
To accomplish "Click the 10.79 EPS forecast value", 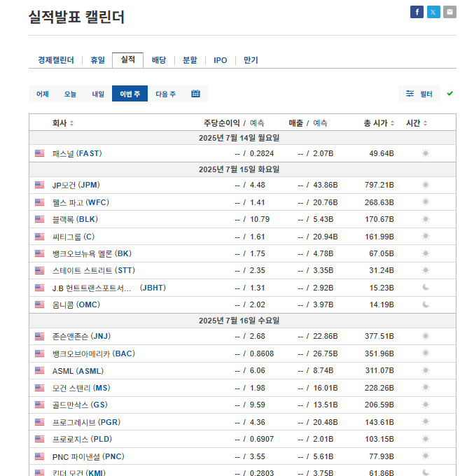I will (x=260, y=219).
